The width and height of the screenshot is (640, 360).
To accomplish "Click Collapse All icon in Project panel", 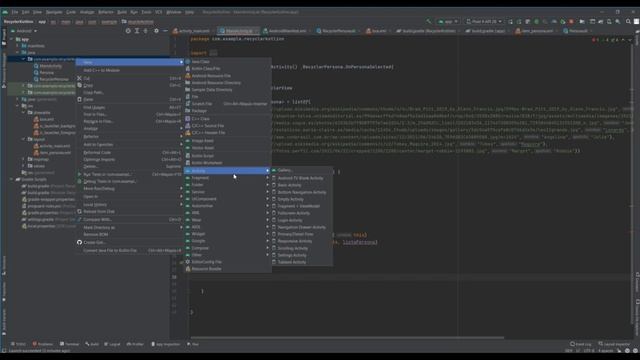I will click(x=146, y=31).
